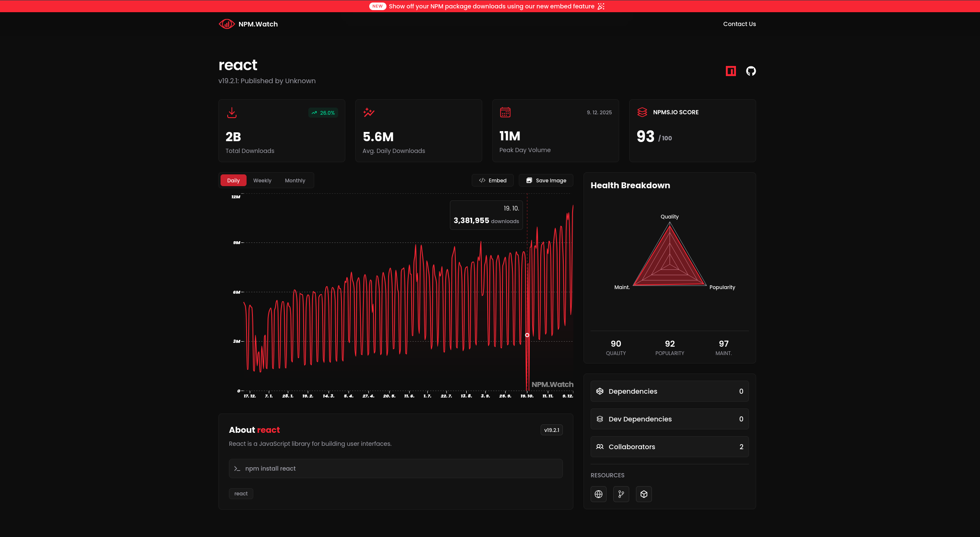Open the react package on NPM

[x=730, y=71]
